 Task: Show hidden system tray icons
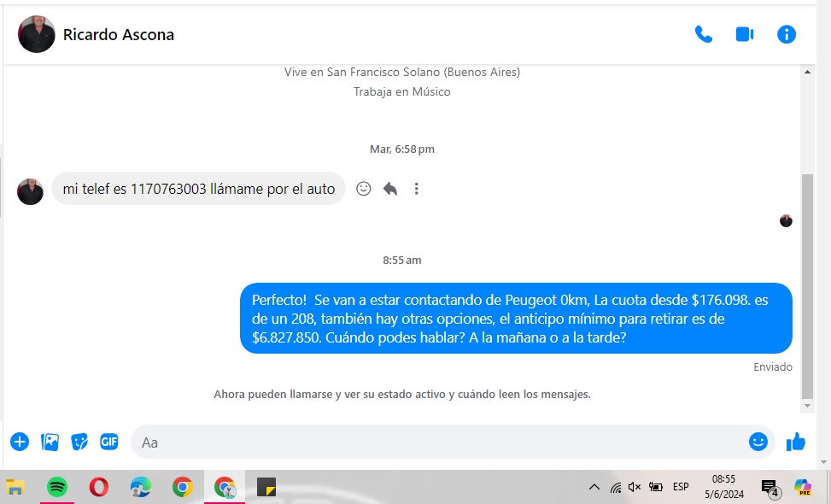(x=594, y=487)
